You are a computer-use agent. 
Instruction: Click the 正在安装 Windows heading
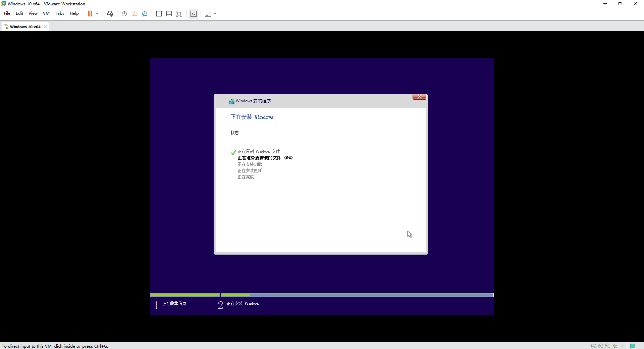(x=252, y=117)
